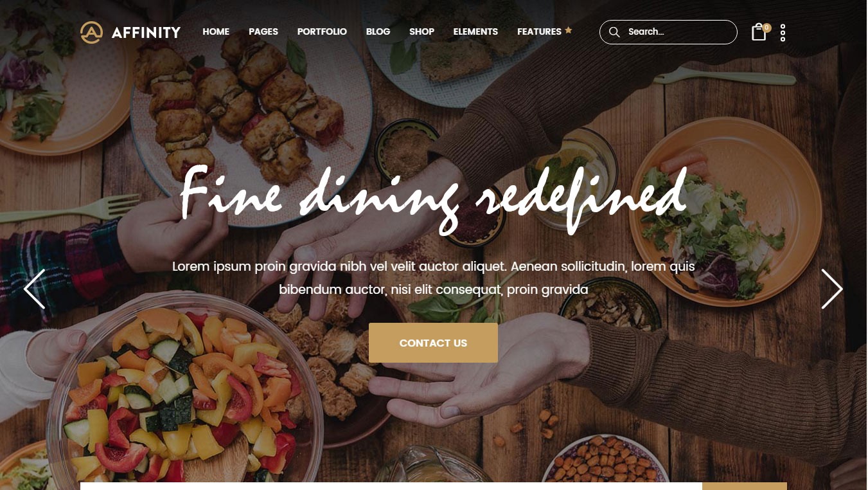Click the cart item count badge
Image resolution: width=868 pixels, height=490 pixels.
coord(766,28)
